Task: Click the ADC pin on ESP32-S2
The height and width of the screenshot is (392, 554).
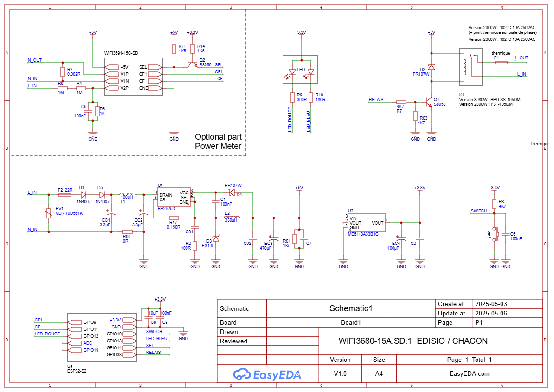Action: click(74, 343)
